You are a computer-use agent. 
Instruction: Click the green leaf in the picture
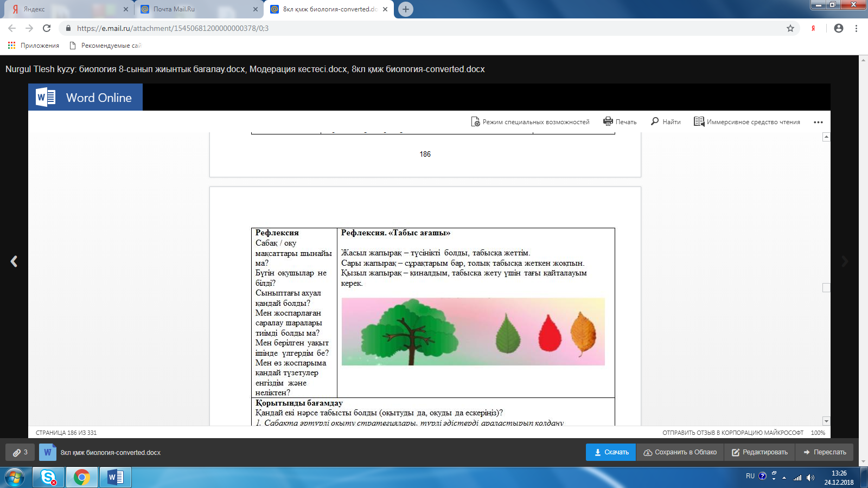[508, 333]
